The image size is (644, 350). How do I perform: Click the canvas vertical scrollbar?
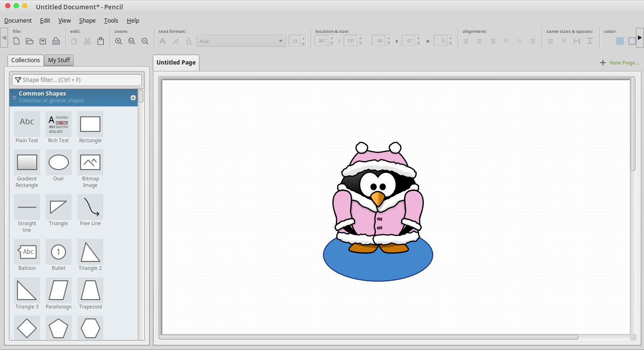click(x=633, y=123)
